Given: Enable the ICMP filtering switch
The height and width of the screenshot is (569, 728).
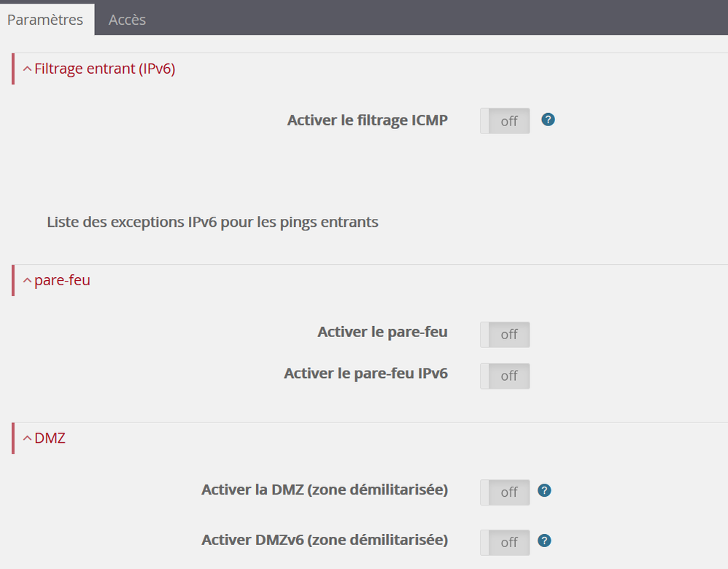Looking at the screenshot, I should click(504, 120).
